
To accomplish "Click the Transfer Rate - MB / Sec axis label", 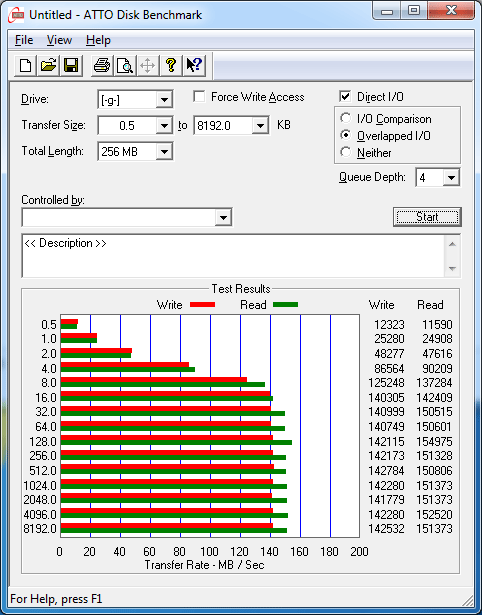I will [x=204, y=565].
